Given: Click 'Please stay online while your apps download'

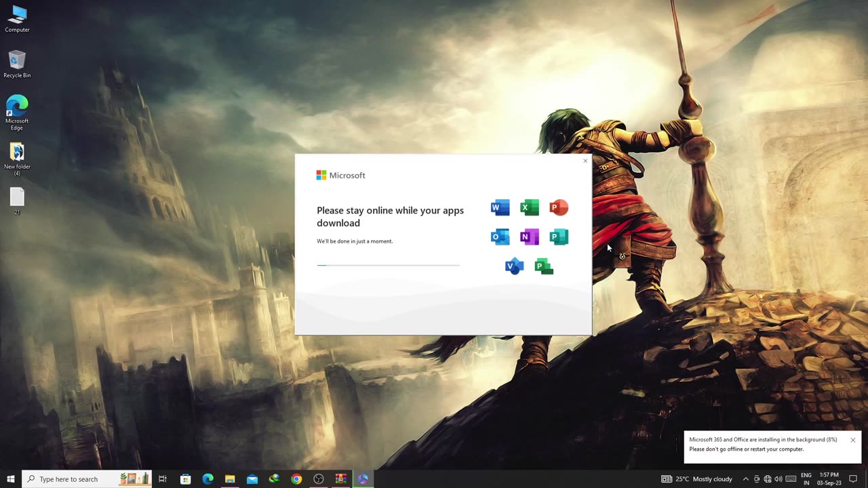Looking at the screenshot, I should tap(390, 217).
